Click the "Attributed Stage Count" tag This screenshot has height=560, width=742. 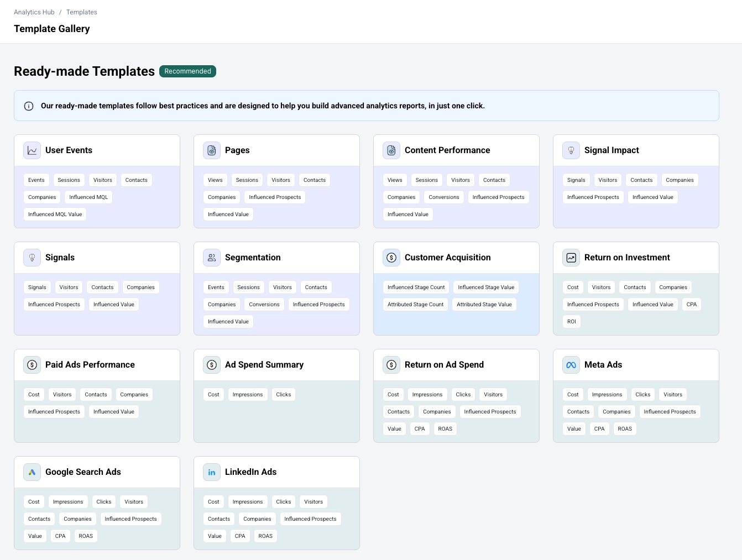pos(416,305)
